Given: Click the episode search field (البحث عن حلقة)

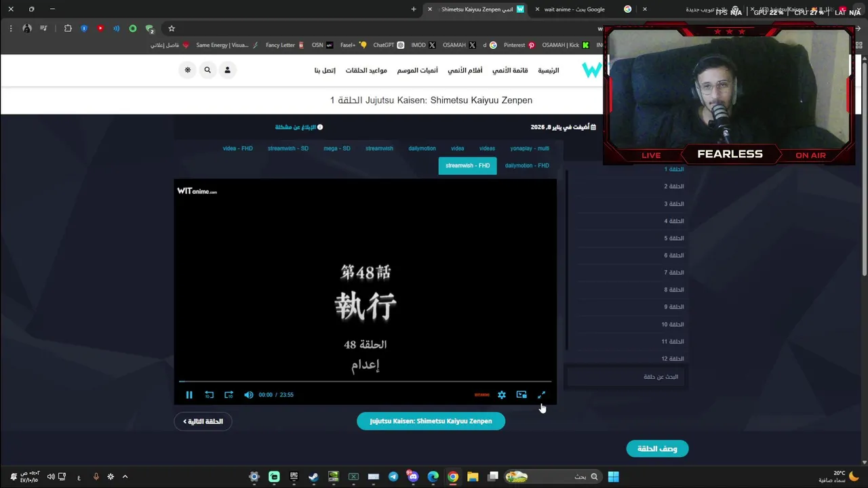Looking at the screenshot, I should click(x=624, y=377).
